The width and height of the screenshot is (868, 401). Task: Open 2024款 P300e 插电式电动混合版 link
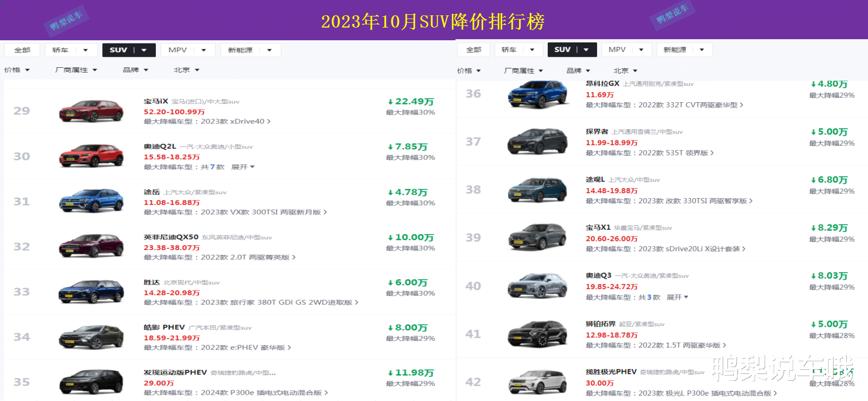(x=264, y=393)
